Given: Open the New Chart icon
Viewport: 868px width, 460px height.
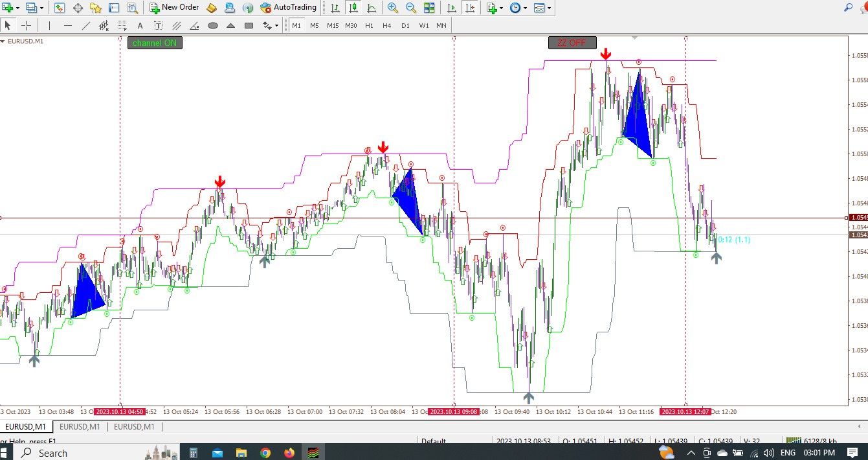Looking at the screenshot, I should tap(7, 8).
